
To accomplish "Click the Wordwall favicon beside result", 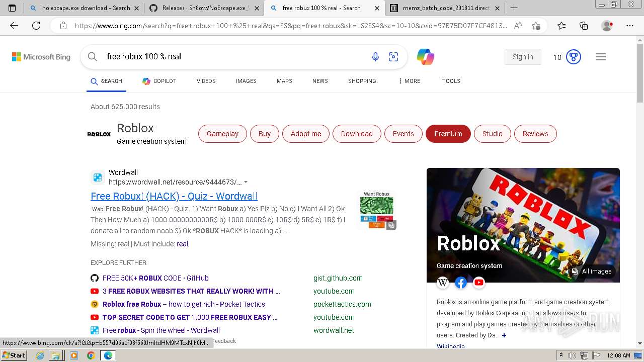I will [x=98, y=177].
